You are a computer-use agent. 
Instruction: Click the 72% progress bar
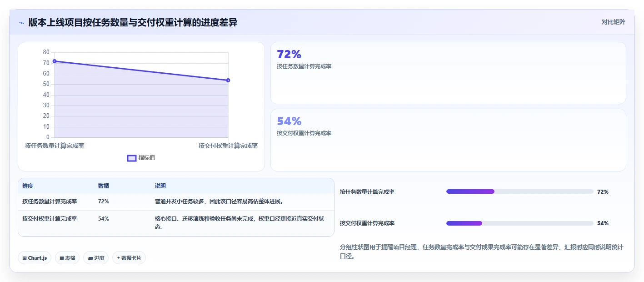click(x=520, y=191)
